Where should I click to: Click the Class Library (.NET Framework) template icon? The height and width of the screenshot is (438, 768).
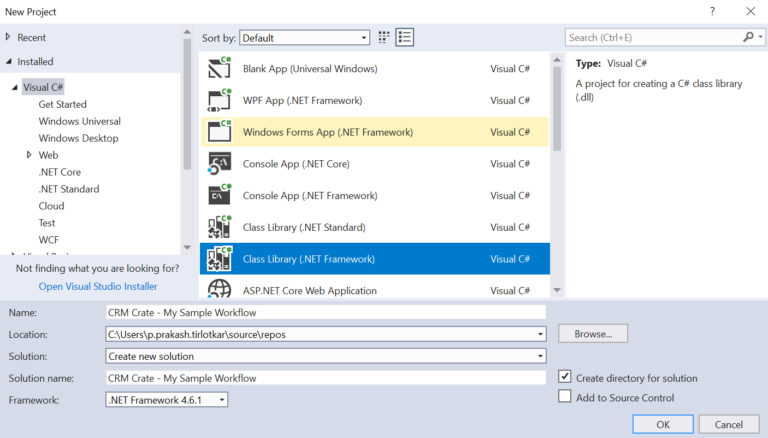click(219, 259)
